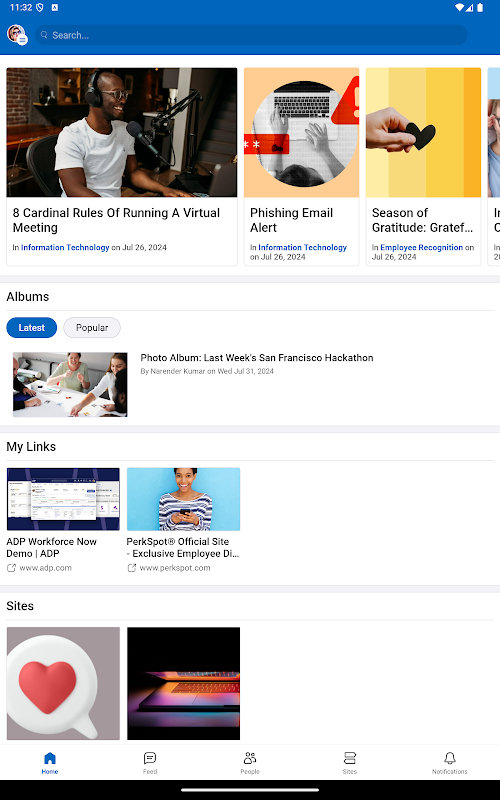Open the PerkSpot woman with phone thumbnail
Screen dimensions: 500x800
pyautogui.click(x=184, y=499)
